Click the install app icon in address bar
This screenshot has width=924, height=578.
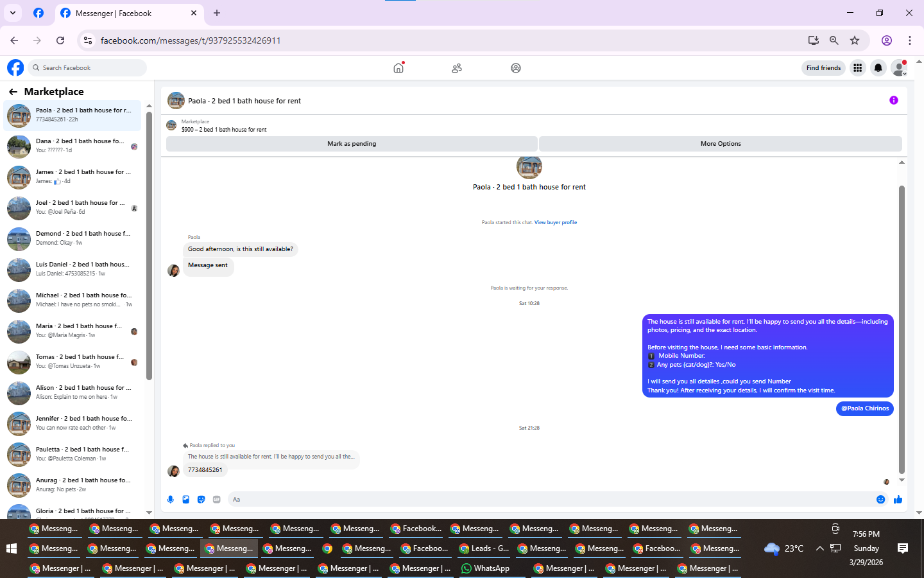pos(814,40)
